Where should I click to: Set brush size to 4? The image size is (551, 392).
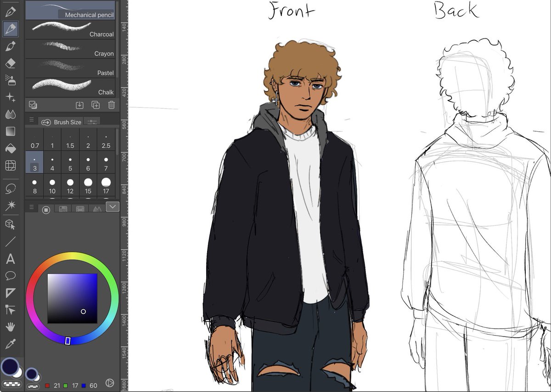point(52,162)
